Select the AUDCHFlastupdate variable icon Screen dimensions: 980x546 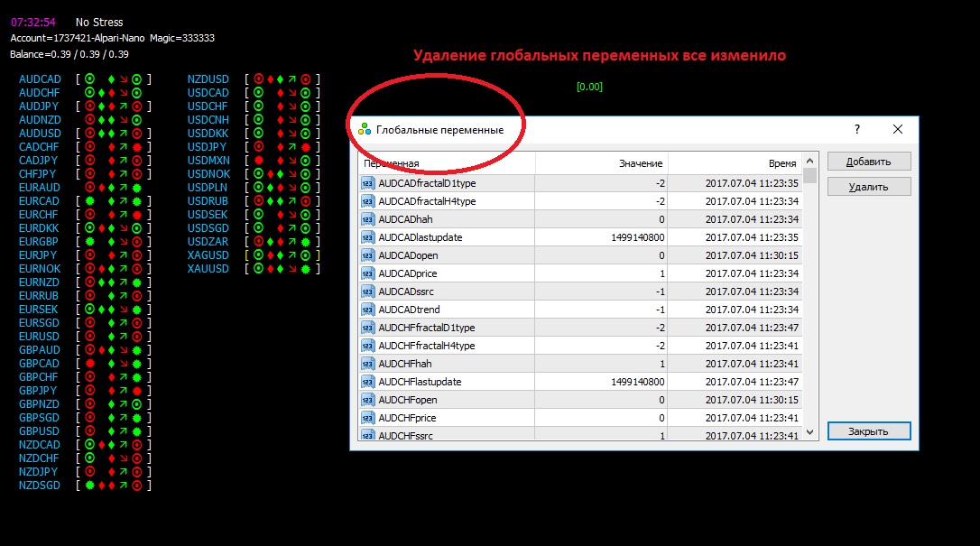(367, 383)
